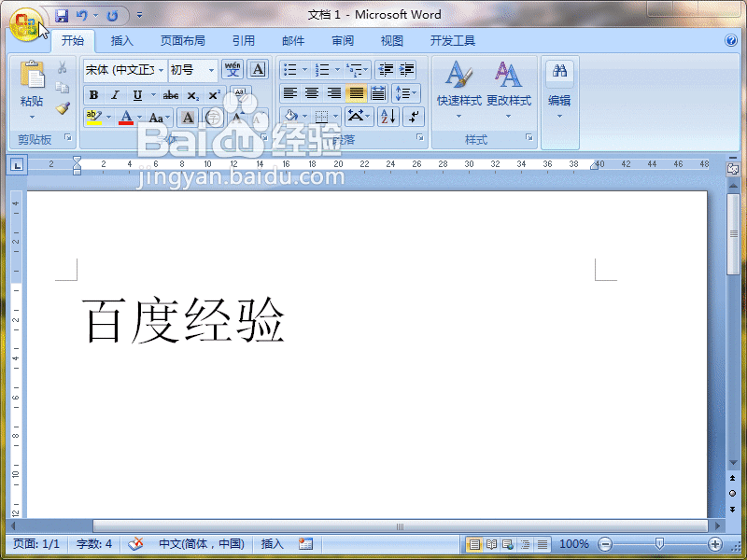
Task: Apply strikethrough formatting
Action: (x=171, y=95)
